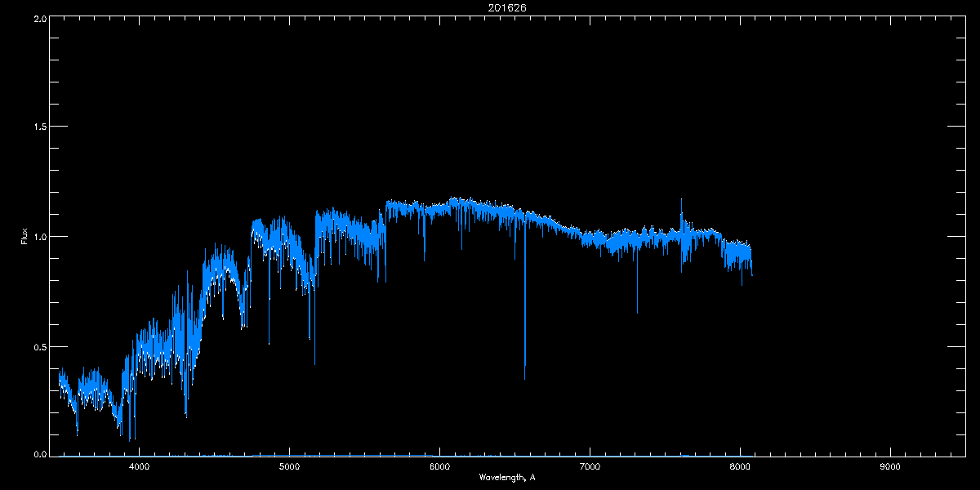The height and width of the screenshot is (490, 980).
Task: Click the Flux axis label
Action: click(x=24, y=237)
